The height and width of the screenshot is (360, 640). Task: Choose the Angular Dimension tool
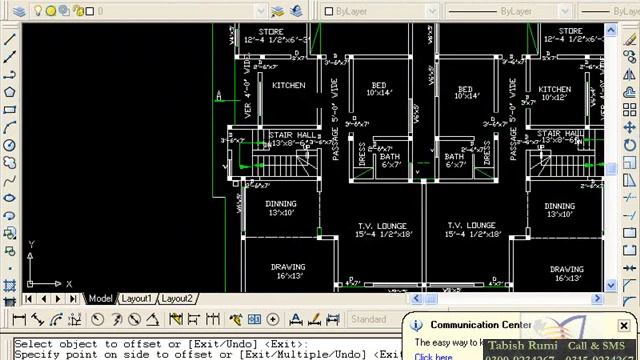(x=153, y=319)
